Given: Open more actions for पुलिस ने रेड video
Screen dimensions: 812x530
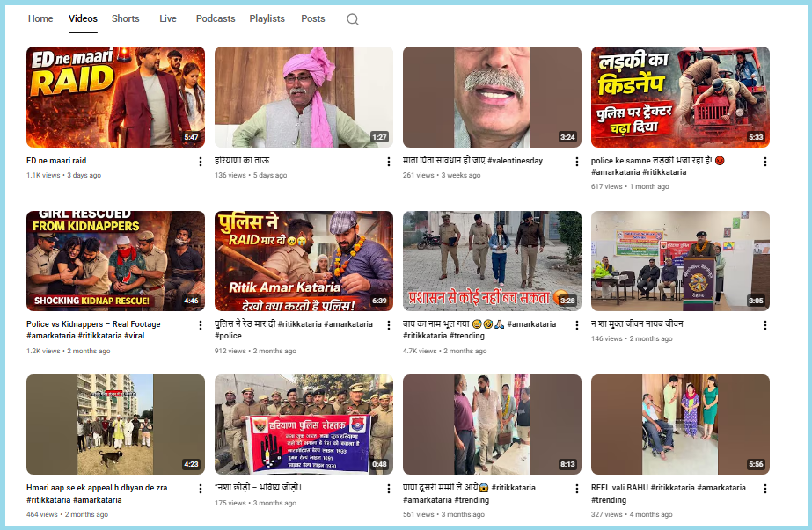Looking at the screenshot, I should pos(389,325).
